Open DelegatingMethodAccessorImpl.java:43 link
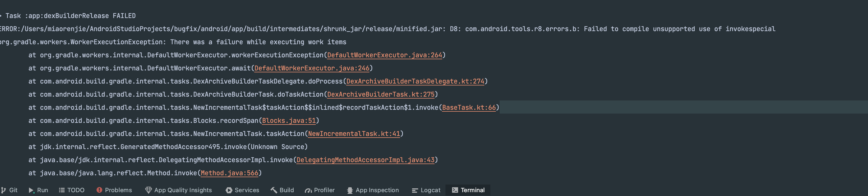868x196 pixels. [x=365, y=160]
